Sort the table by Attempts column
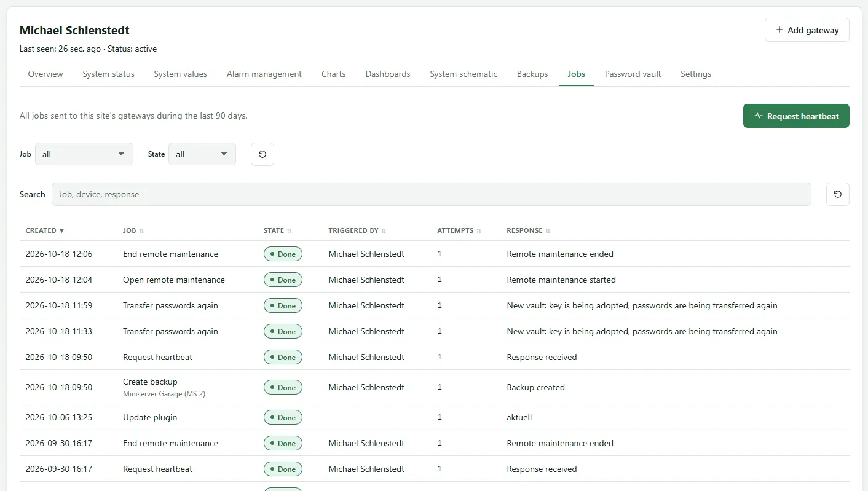Viewport: 868px width, 491px height. pyautogui.click(x=459, y=230)
